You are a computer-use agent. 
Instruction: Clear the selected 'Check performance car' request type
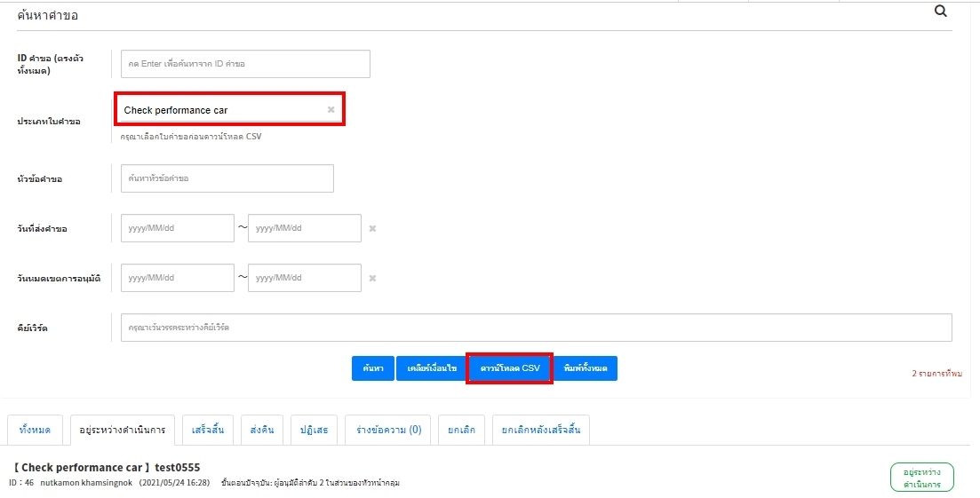pyautogui.click(x=331, y=110)
